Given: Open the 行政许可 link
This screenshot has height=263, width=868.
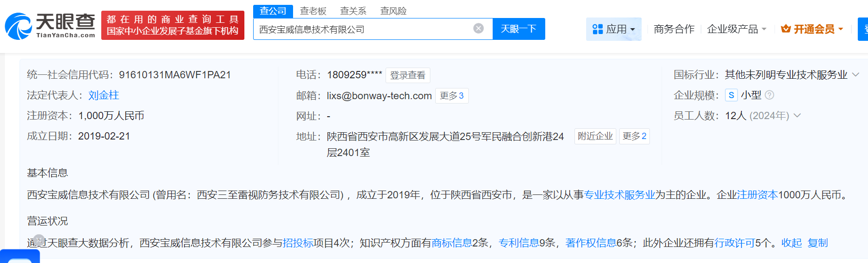Looking at the screenshot, I should [x=735, y=243].
